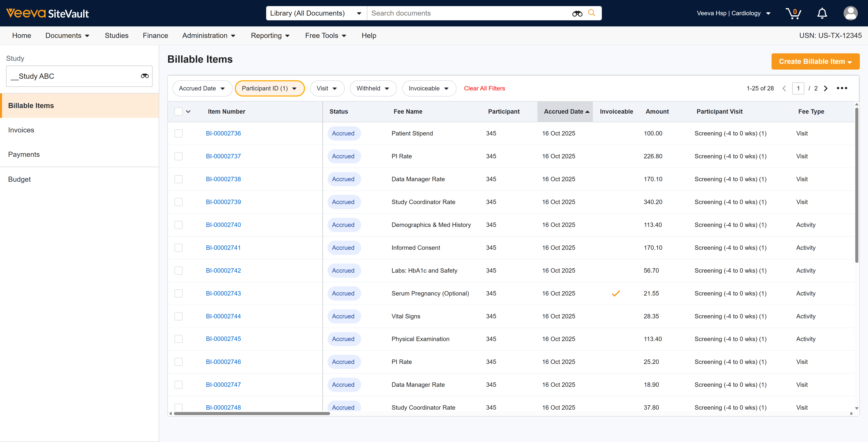The height and width of the screenshot is (442, 868).
Task: Check the row checkbox for BI-00002743
Action: (x=178, y=293)
